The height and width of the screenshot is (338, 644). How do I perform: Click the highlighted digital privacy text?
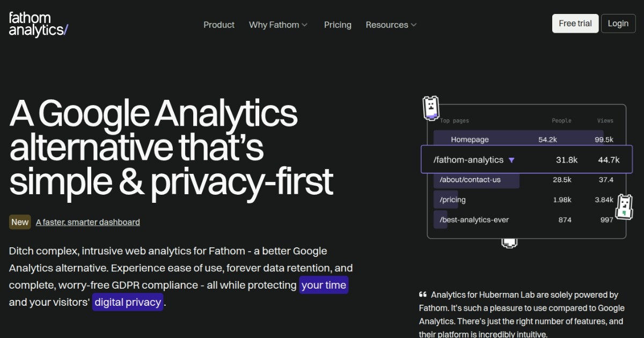pyautogui.click(x=128, y=302)
